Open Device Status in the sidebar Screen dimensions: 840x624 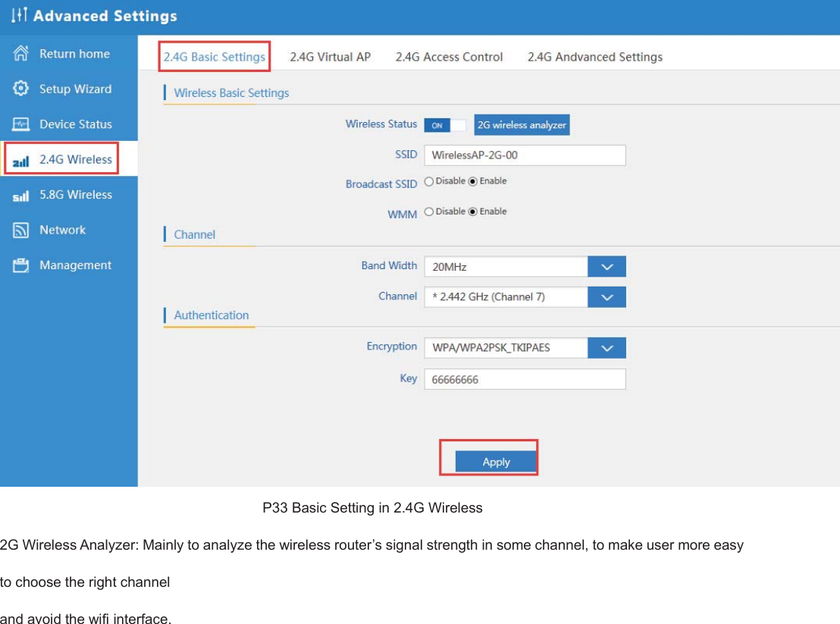68,124
